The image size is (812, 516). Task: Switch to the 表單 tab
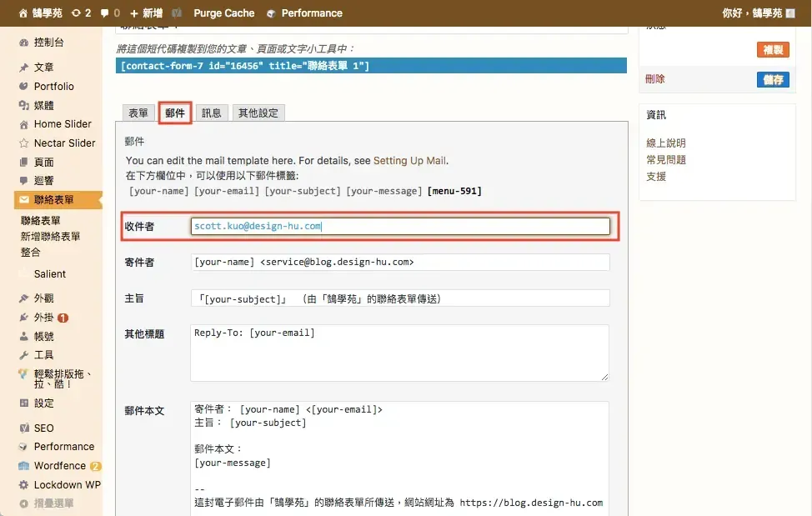coord(138,113)
